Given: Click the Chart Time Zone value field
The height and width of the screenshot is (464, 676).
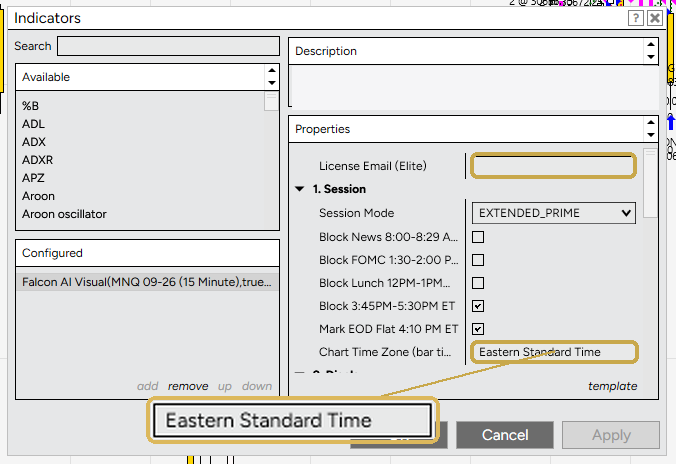Looking at the screenshot, I should click(x=554, y=352).
